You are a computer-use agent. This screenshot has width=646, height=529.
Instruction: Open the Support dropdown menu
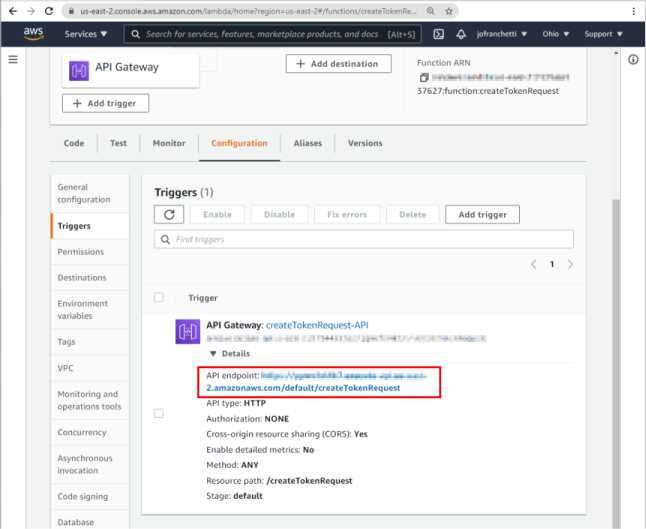click(x=604, y=34)
